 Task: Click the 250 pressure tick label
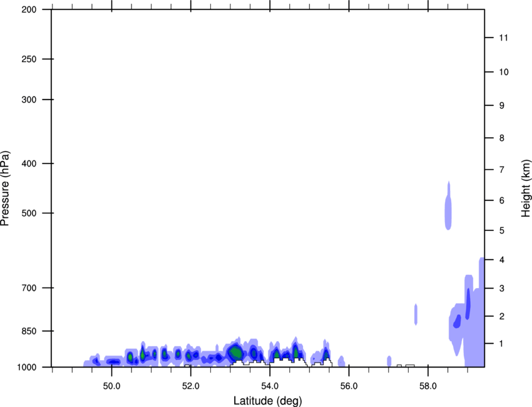29,59
